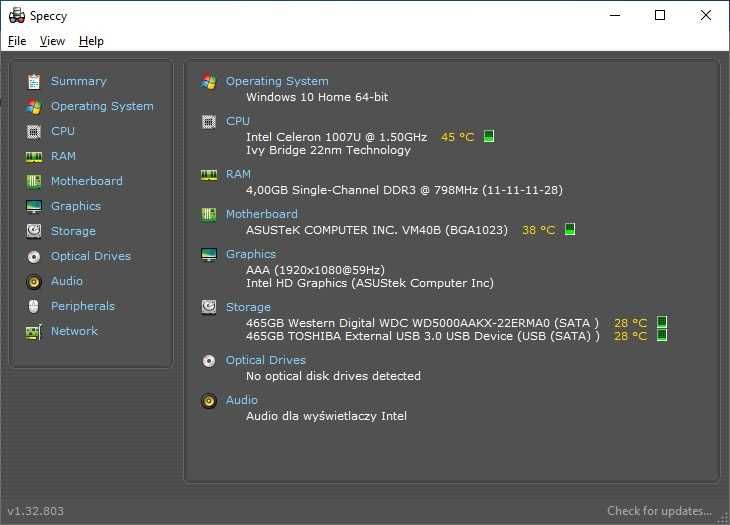Click Intel Celeron 1007U @ 1.50GHz text
The image size is (730, 525).
click(x=337, y=137)
